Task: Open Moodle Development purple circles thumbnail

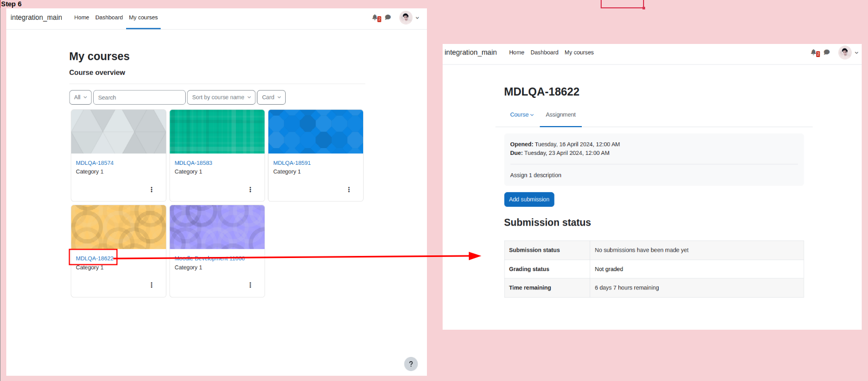Action: point(217,227)
